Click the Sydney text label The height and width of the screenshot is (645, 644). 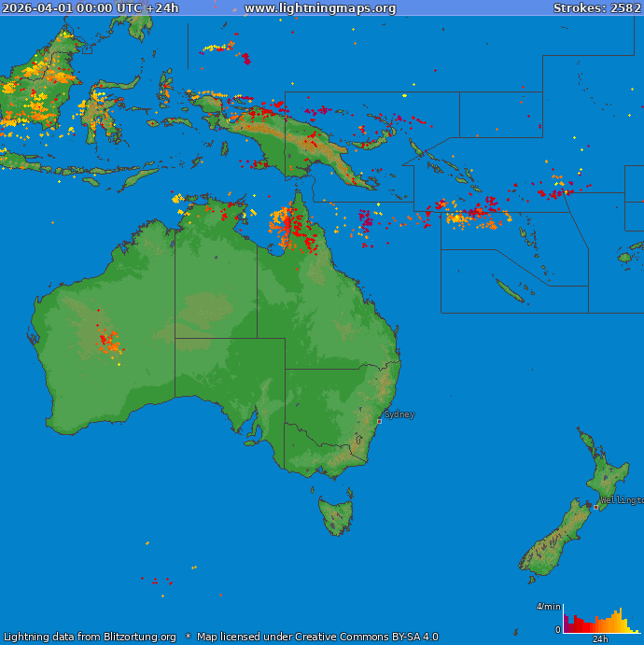coord(399,414)
